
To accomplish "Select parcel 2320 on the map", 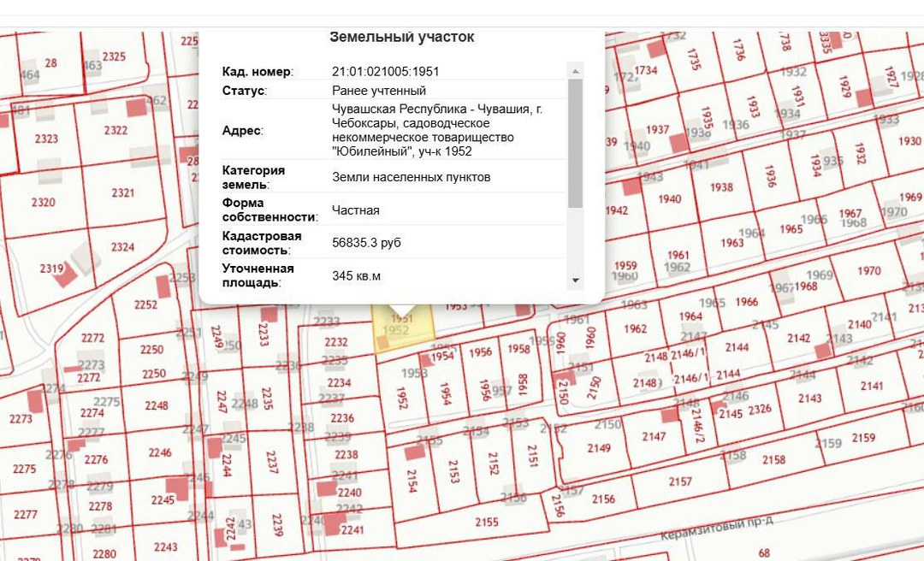I will (43, 203).
